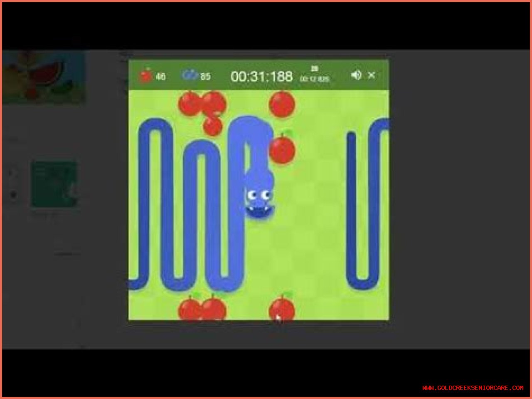The height and width of the screenshot is (399, 532).
Task: Click the second apple in the bottom-left pair
Action: pyautogui.click(x=214, y=309)
